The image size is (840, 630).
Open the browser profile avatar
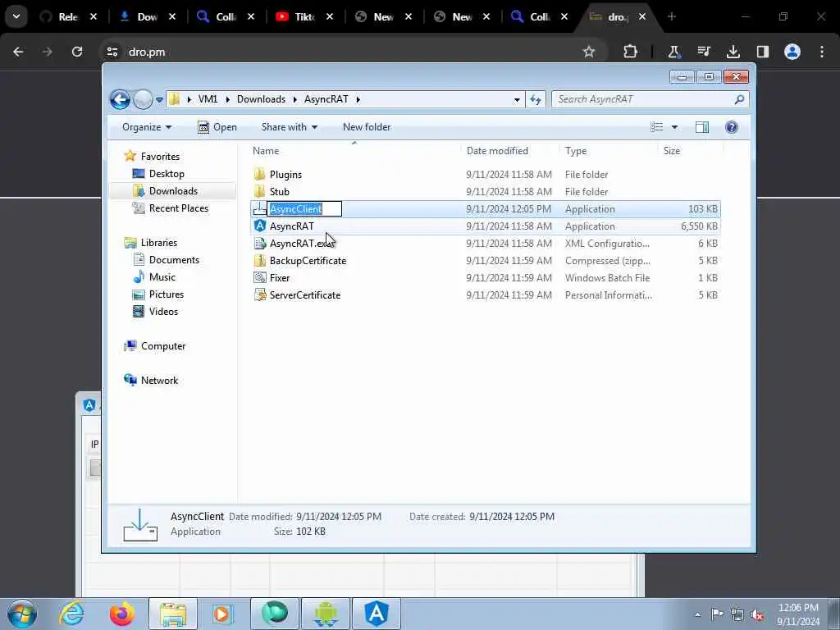792,52
